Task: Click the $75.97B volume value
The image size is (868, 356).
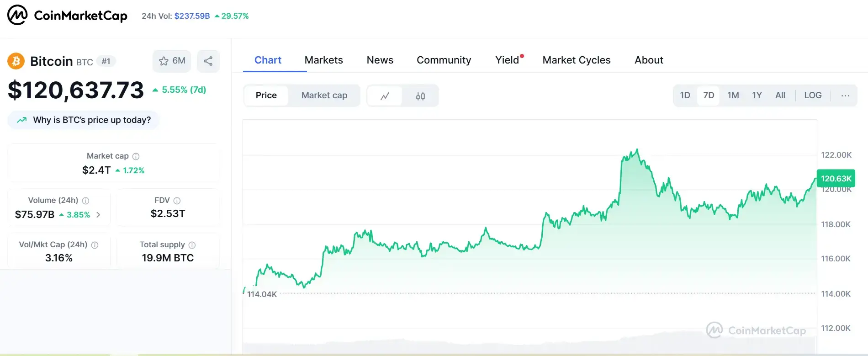Action: pyautogui.click(x=35, y=215)
